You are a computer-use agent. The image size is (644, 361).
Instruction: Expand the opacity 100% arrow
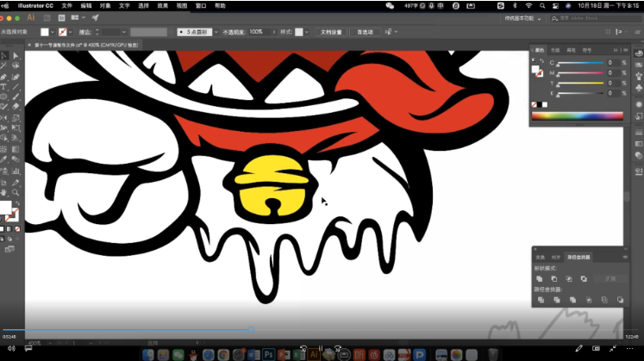pyautogui.click(x=274, y=32)
